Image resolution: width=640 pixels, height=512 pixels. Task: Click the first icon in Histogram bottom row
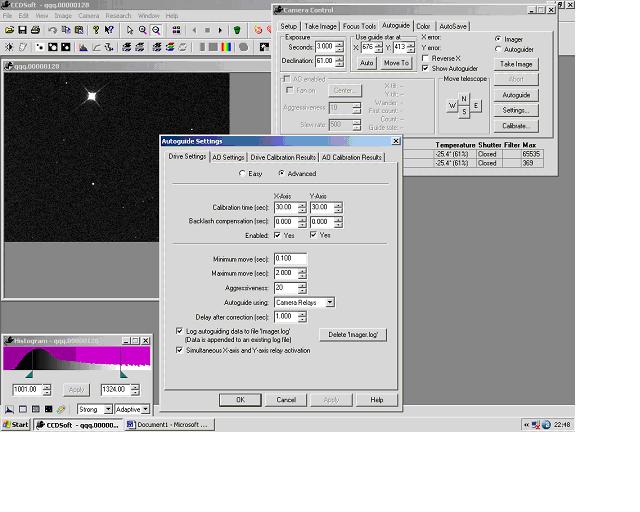click(x=9, y=409)
